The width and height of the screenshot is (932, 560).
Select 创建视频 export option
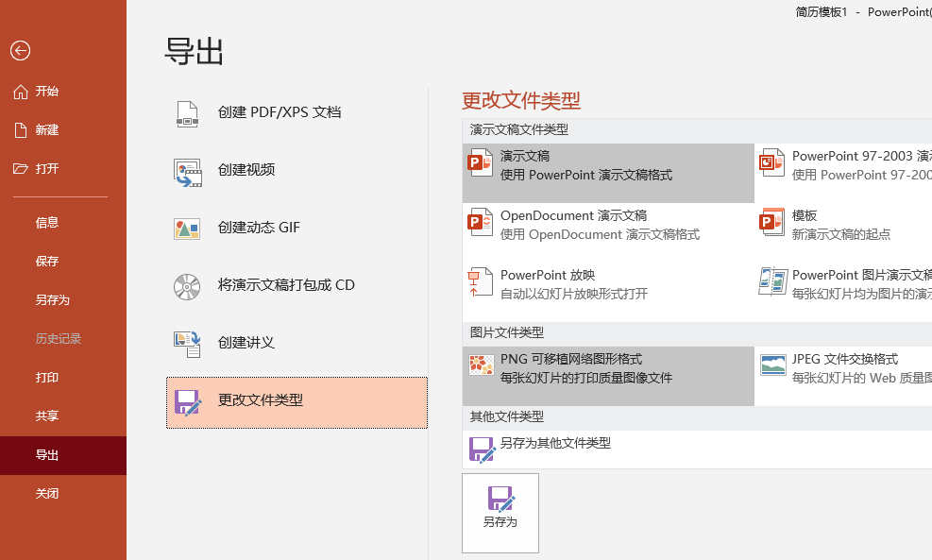[x=297, y=170]
